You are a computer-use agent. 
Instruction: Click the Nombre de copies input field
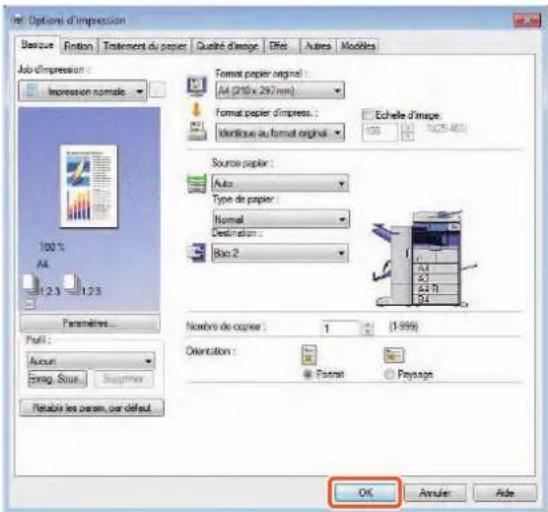pyautogui.click(x=340, y=328)
